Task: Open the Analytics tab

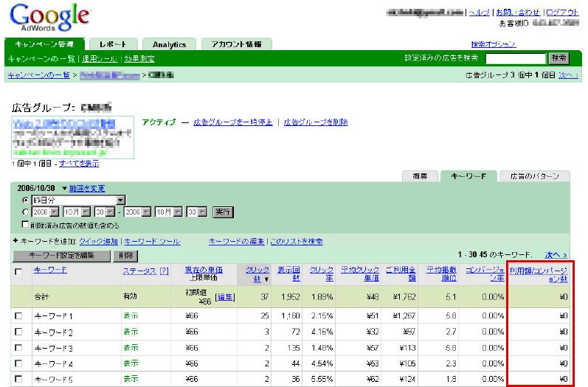Action: pos(169,44)
